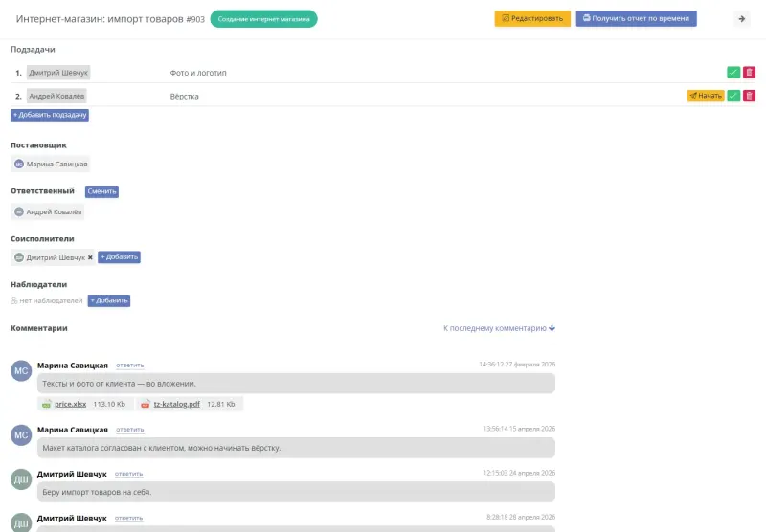Start the 'Вёрстка' subtask via Начать
This screenshot has height=532, width=766.
click(706, 96)
